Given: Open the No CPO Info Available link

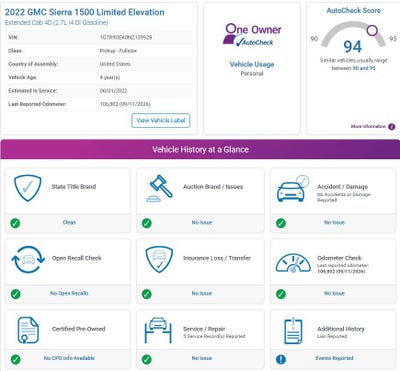Looking at the screenshot, I should (69, 358).
